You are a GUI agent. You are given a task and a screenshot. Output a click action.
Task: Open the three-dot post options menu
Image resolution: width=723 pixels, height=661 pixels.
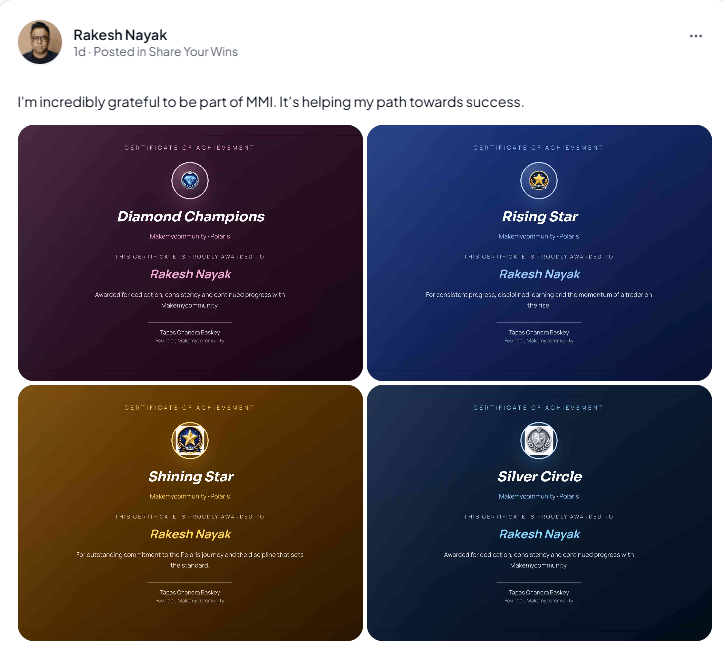coord(695,36)
